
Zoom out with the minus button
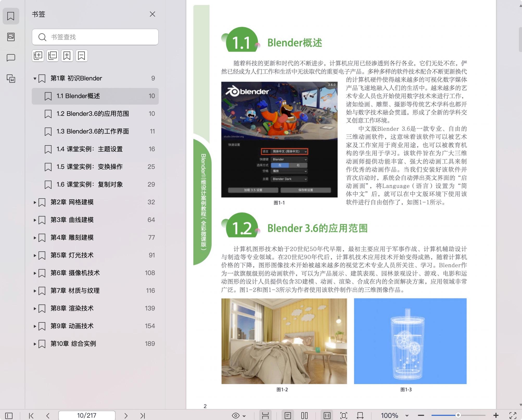421,416
